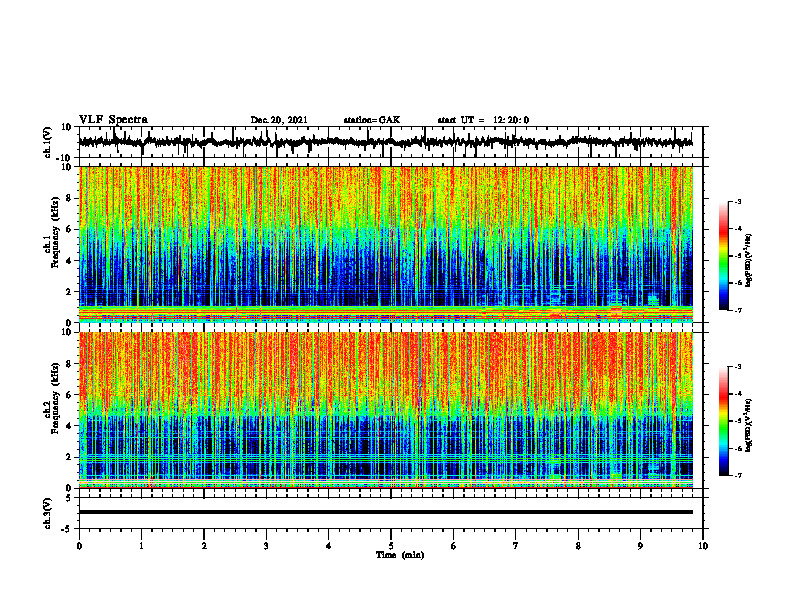
Task: Click the "7" tick label on the time axis
Action: (516, 546)
